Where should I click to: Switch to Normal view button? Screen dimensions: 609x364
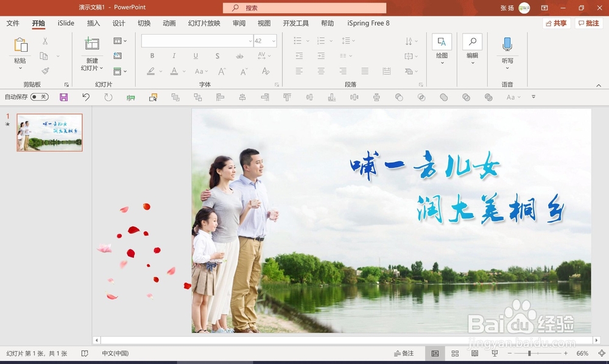coord(435,354)
